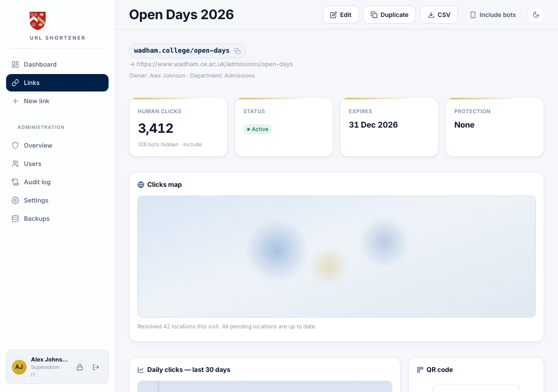Click the AJ user avatar
Image resolution: width=558 pixels, height=392 pixels.
19,367
